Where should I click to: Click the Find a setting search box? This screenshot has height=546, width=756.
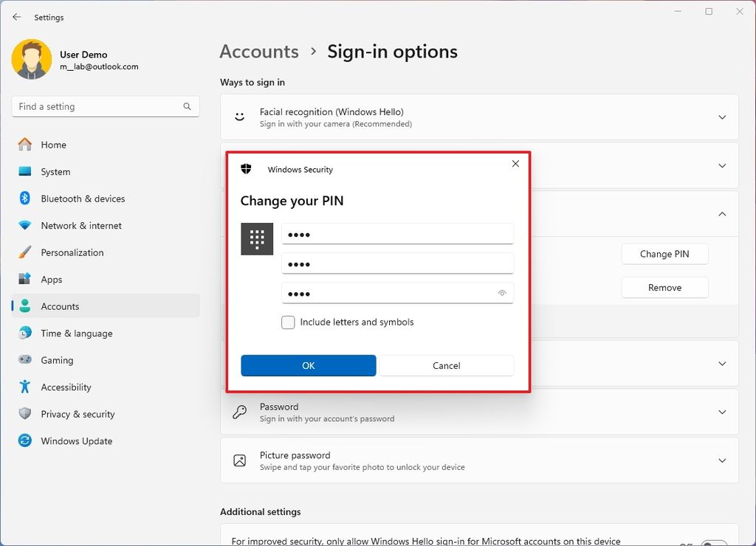click(x=105, y=106)
